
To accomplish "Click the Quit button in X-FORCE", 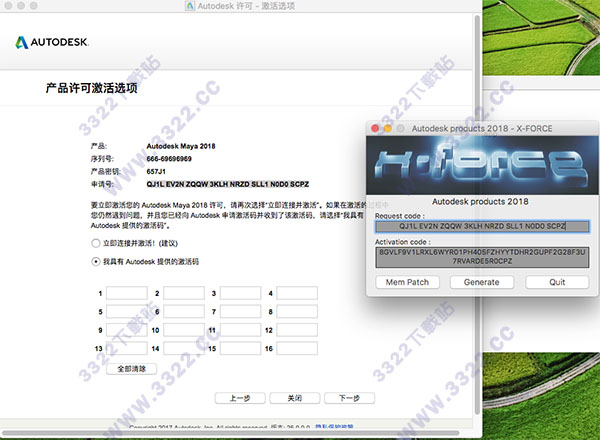I will pyautogui.click(x=557, y=282).
